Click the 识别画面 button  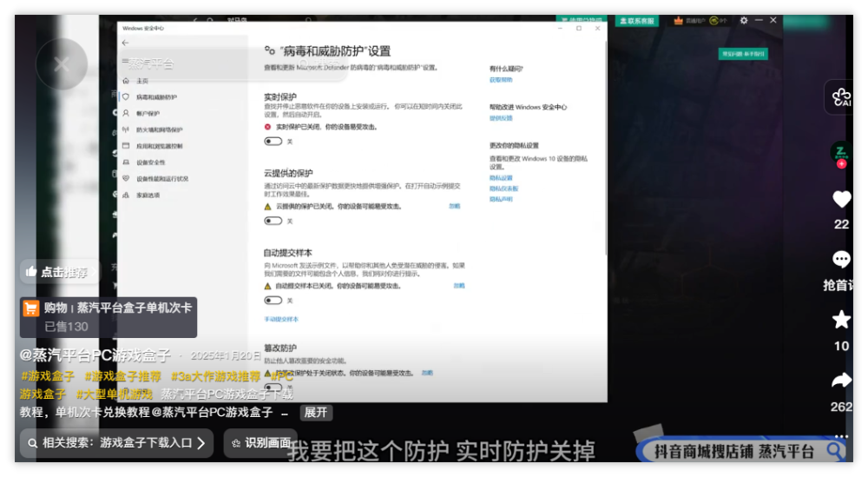pyautogui.click(x=261, y=443)
